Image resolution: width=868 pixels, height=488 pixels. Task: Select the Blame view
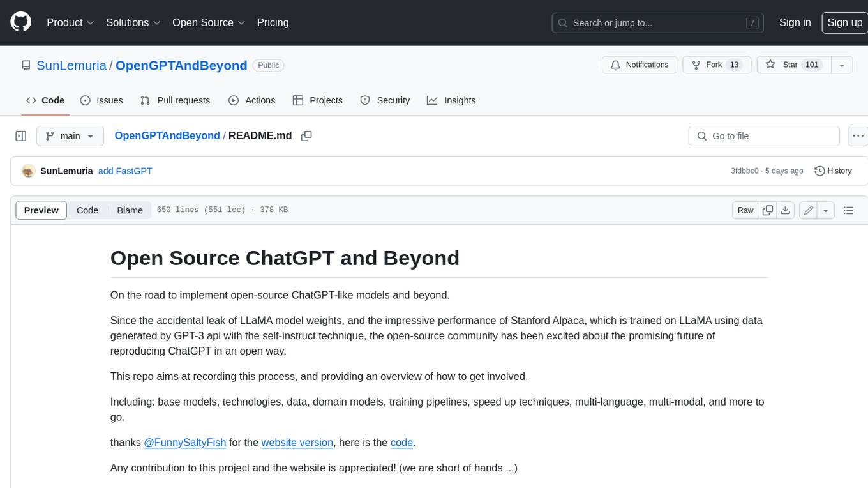130,210
